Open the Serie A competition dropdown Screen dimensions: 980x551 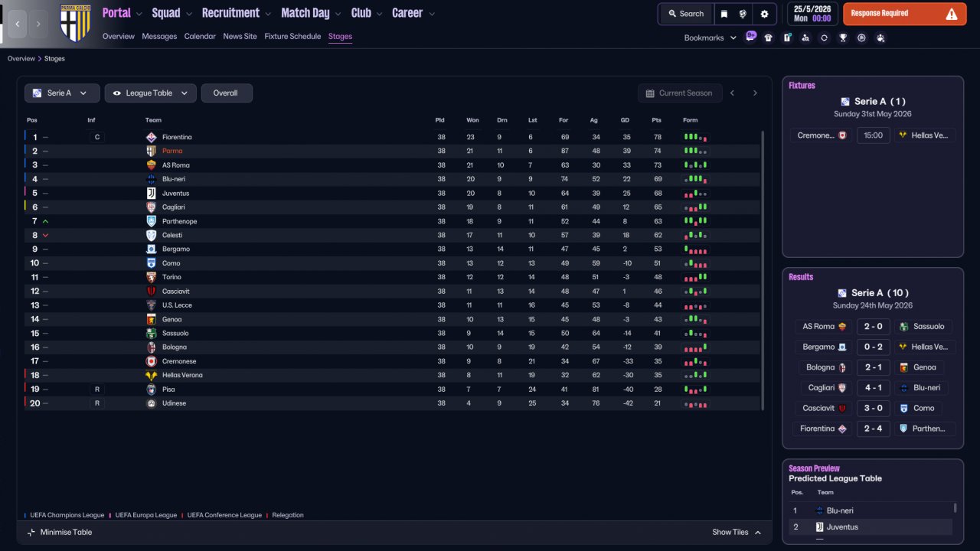(x=62, y=93)
